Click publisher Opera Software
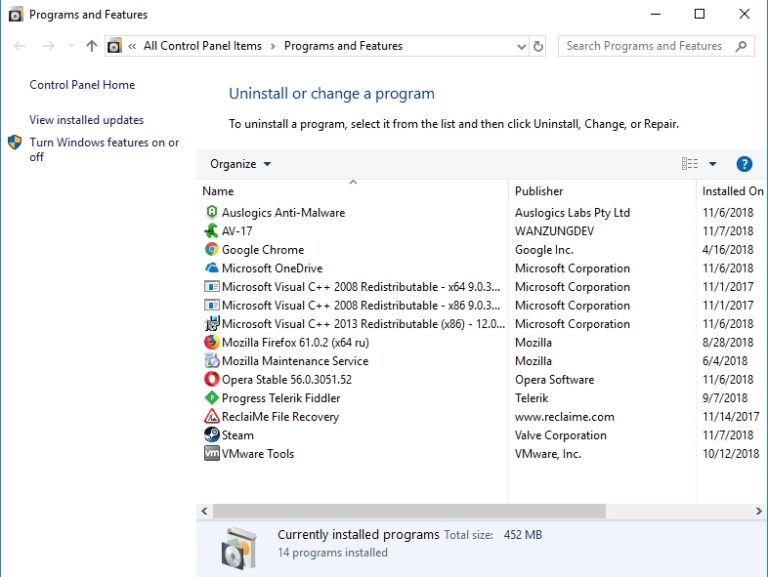768x577 pixels. (554, 380)
